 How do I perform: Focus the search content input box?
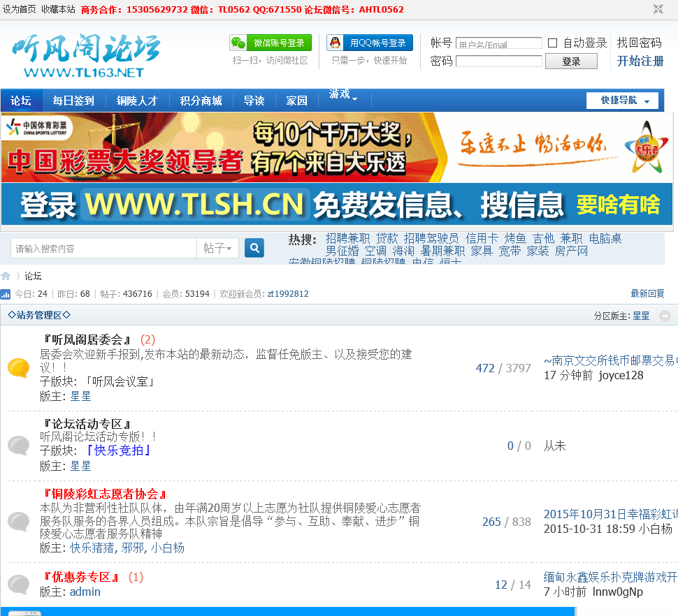(x=103, y=249)
